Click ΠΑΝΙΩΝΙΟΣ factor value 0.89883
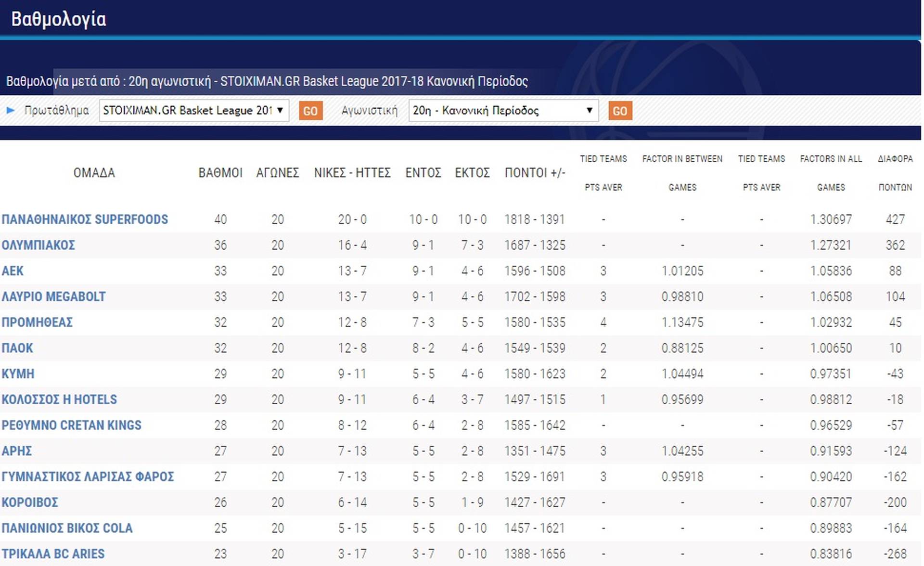Image resolution: width=924 pixels, height=566 pixels. pos(831,528)
